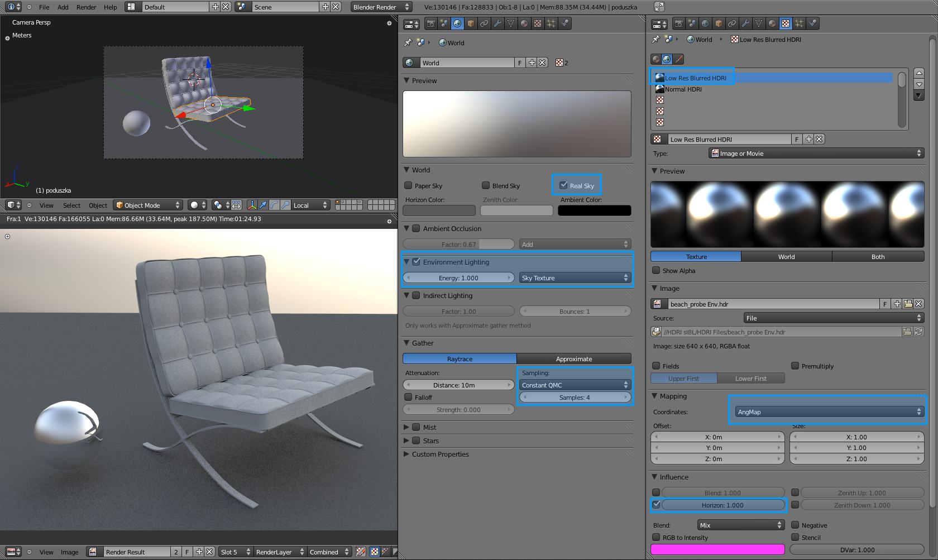Show brush textures in right texture panel
The image size is (938, 560).
click(678, 59)
